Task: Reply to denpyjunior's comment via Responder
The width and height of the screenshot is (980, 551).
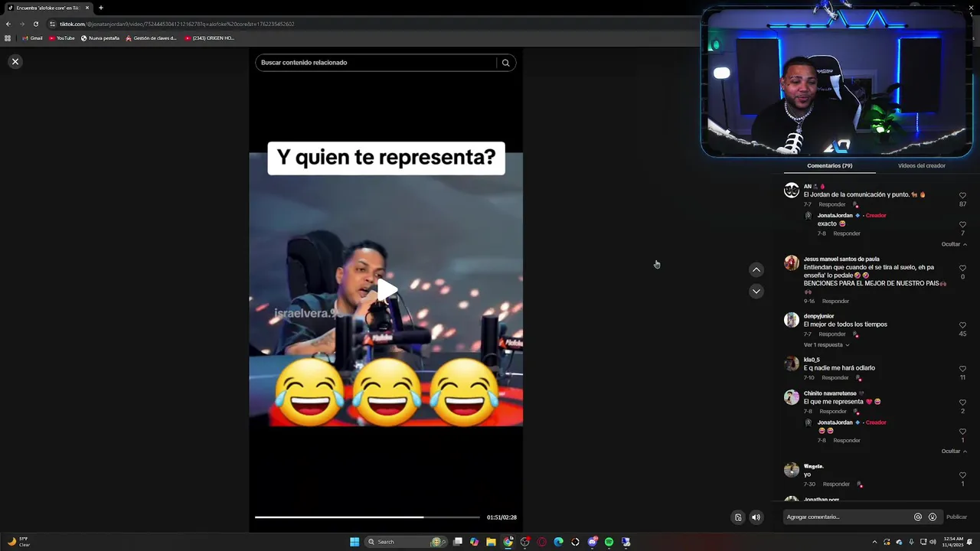Action: pos(832,334)
